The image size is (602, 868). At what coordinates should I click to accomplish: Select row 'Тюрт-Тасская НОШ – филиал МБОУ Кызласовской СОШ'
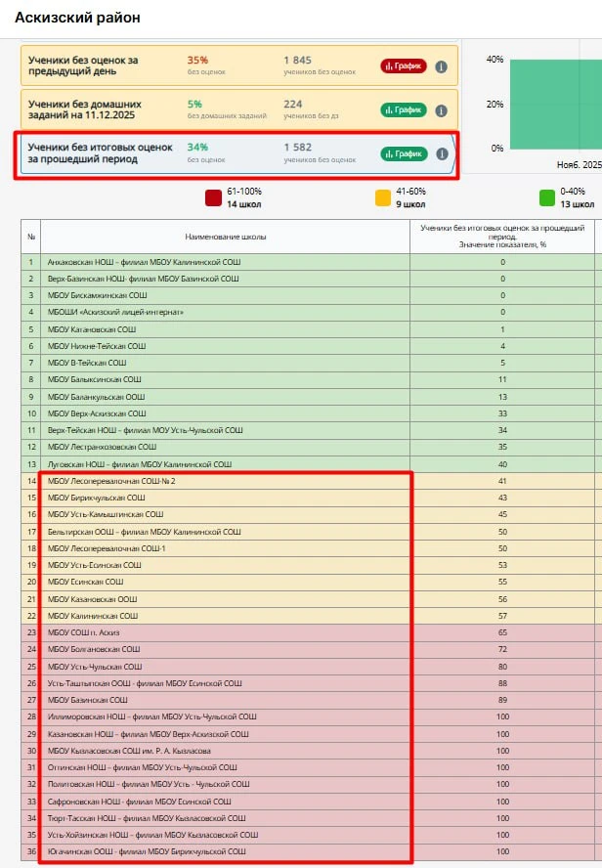(308, 819)
